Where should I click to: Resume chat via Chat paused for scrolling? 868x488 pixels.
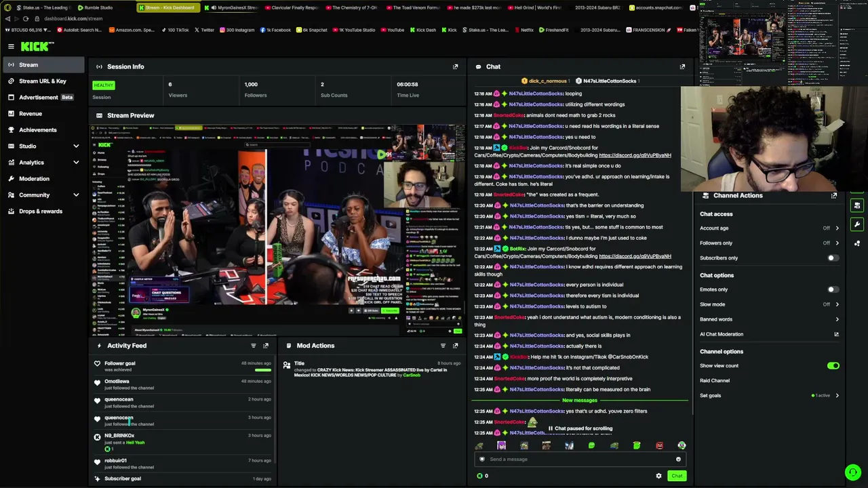tap(580, 428)
